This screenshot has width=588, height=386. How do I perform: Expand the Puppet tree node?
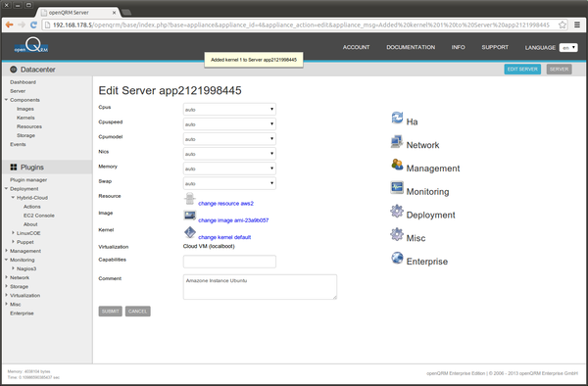point(13,242)
